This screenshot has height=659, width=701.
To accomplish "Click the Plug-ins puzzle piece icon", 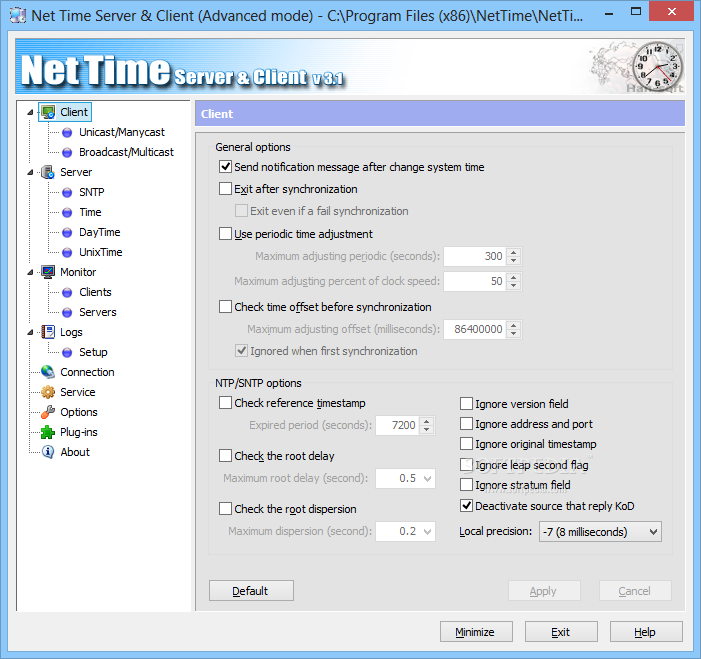I will [x=48, y=432].
